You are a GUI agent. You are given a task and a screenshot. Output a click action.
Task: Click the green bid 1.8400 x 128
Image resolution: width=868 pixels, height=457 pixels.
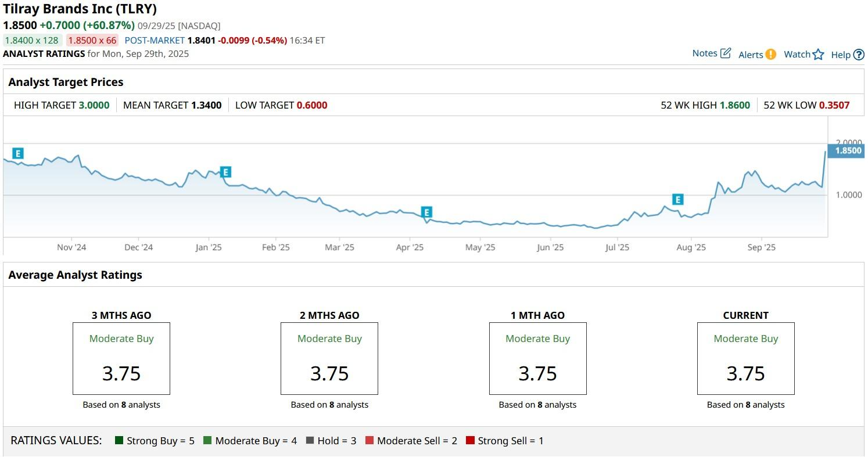coord(32,40)
